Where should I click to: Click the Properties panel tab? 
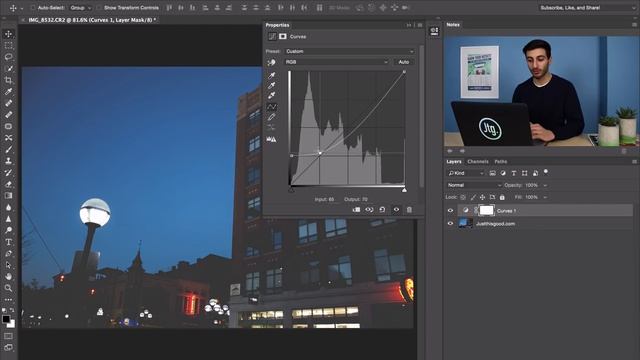[x=278, y=25]
